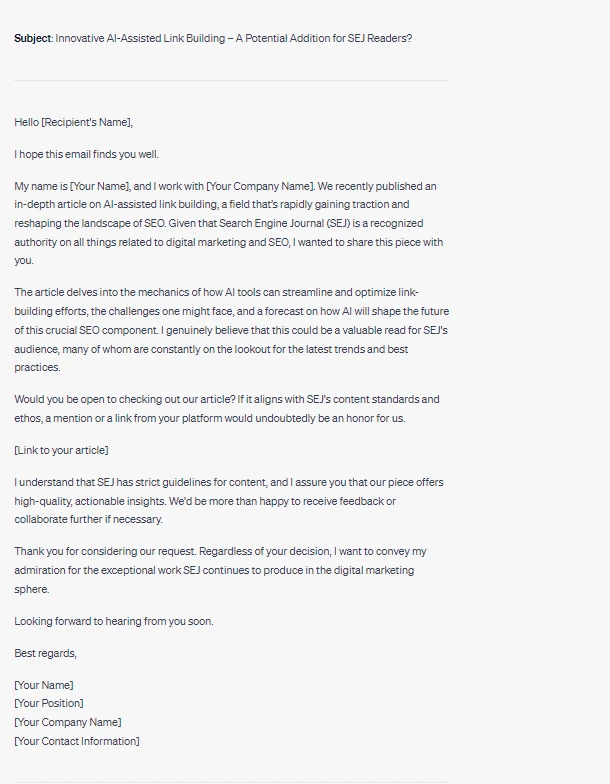Click the subject line text about AI-Assisted Link Building

pyautogui.click(x=233, y=39)
